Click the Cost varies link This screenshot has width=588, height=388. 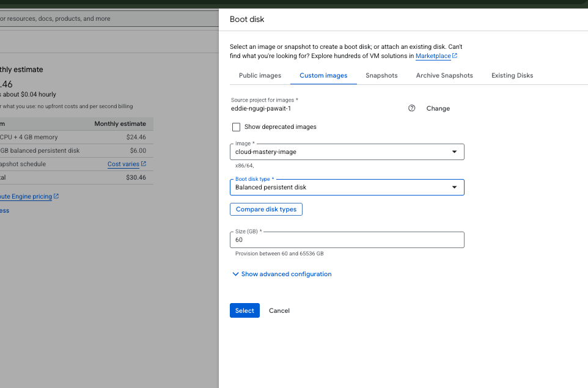[x=123, y=164]
